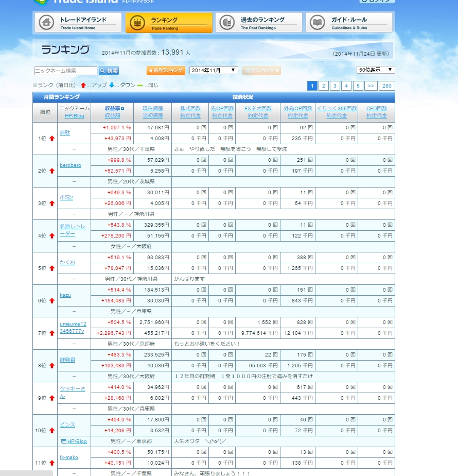The image size is (458, 476).
Task: Click the Past Rankings icon
Action: [227, 23]
